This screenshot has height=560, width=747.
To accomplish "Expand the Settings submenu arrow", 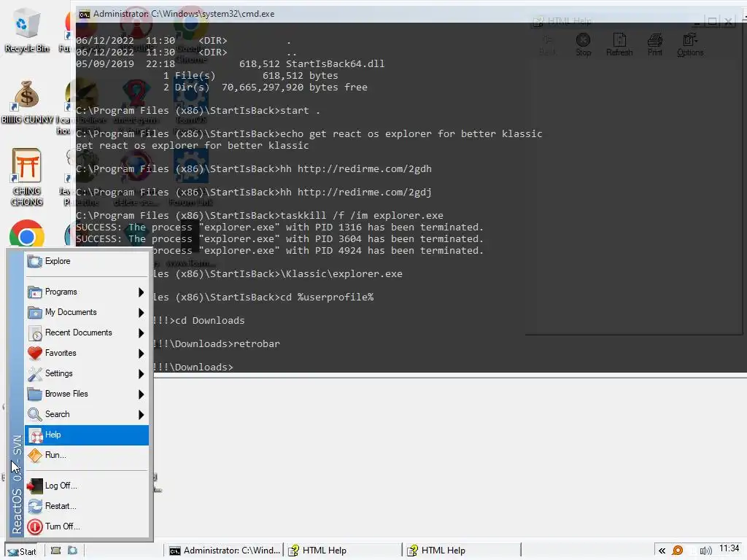I will point(141,374).
